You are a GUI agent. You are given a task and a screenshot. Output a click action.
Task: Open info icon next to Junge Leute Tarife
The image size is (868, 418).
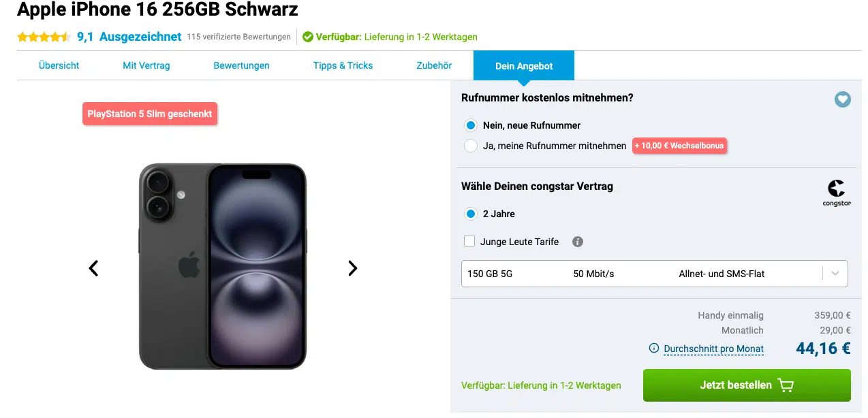[x=578, y=242]
